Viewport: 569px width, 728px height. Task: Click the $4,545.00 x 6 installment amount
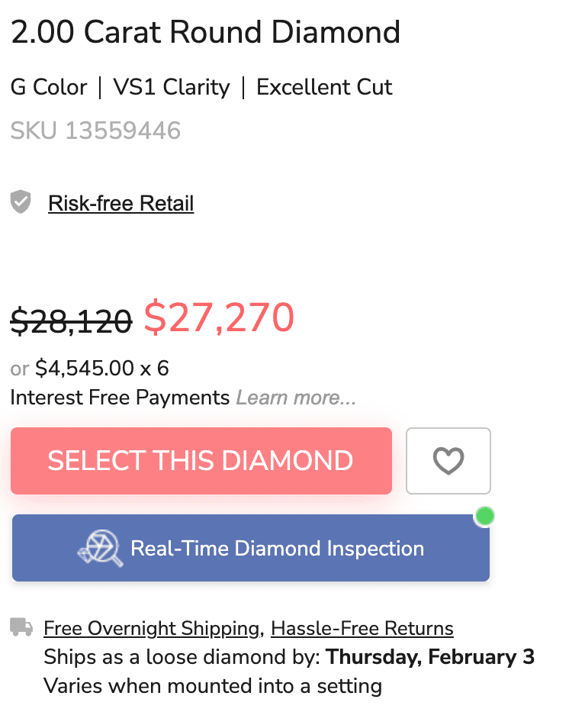coord(102,369)
